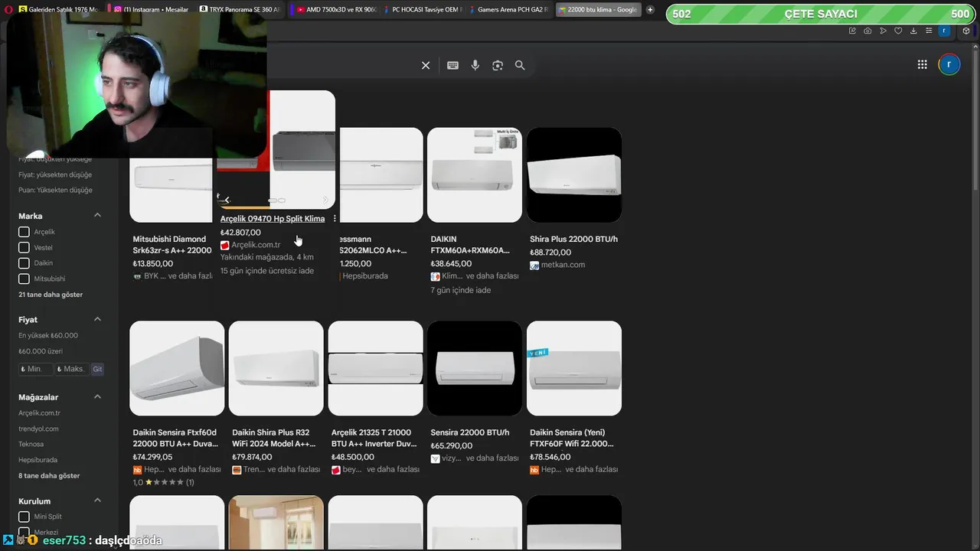Viewport: 980px width, 551px height.
Task: Open Sensira 22000 BTU/h product image
Action: [475, 368]
